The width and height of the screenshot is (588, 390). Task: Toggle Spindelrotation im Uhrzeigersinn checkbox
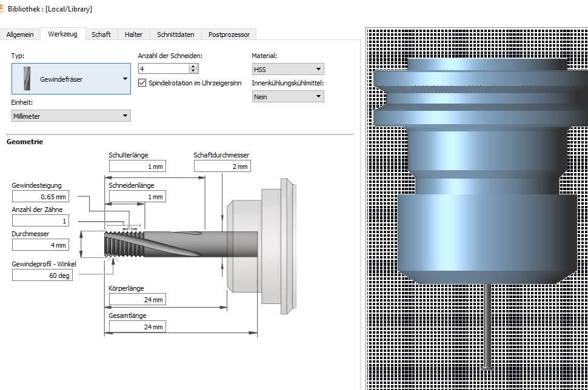pyautogui.click(x=142, y=83)
